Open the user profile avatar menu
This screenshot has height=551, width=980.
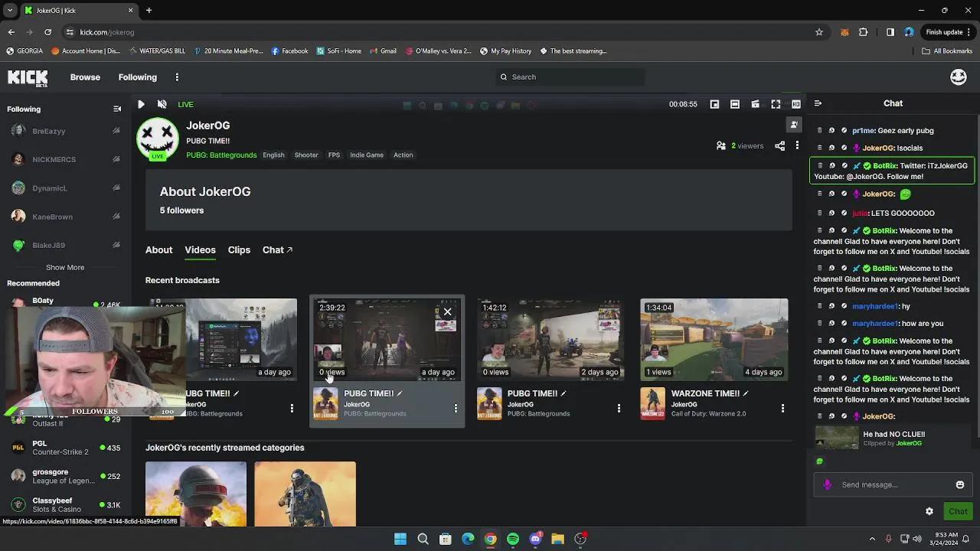958,77
